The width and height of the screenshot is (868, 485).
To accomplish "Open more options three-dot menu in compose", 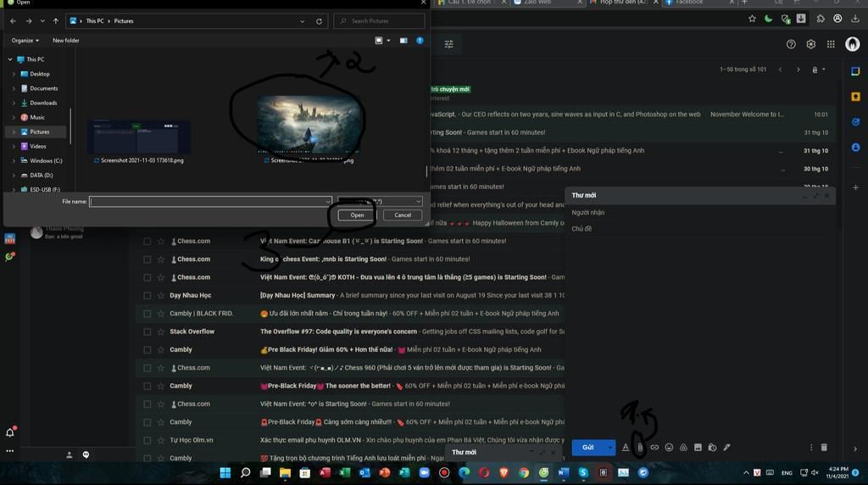I will pos(811,448).
